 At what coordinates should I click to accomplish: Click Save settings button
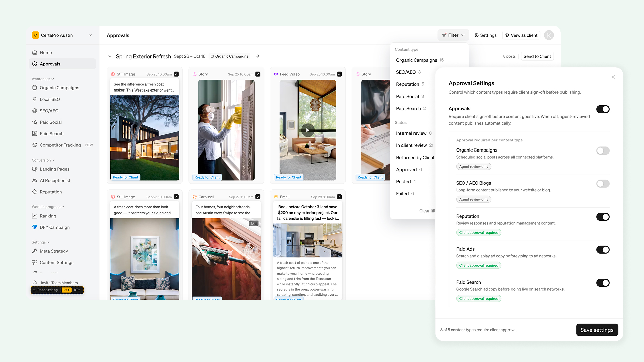pyautogui.click(x=597, y=330)
